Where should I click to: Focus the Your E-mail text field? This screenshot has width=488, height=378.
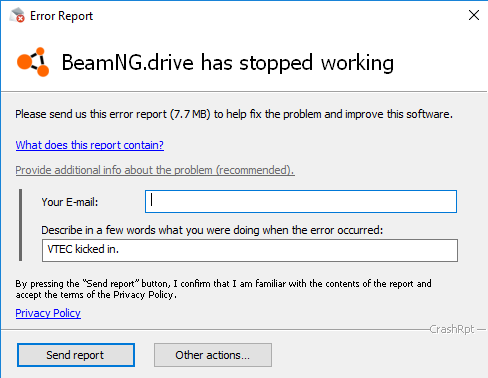pos(301,201)
